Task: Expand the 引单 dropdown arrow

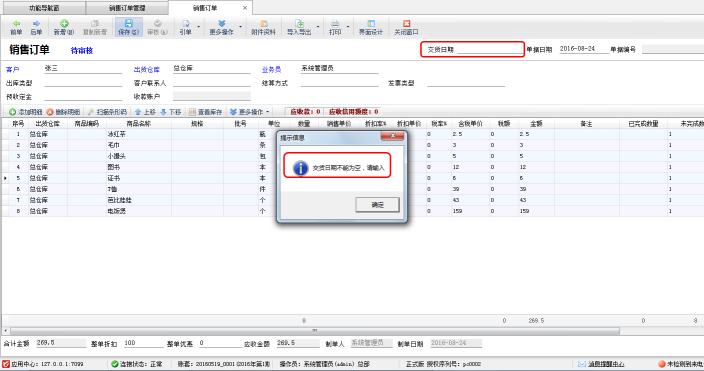Action: point(198,27)
